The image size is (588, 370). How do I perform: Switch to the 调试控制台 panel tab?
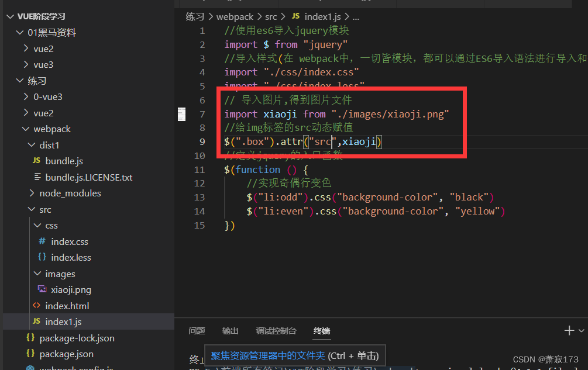point(276,331)
